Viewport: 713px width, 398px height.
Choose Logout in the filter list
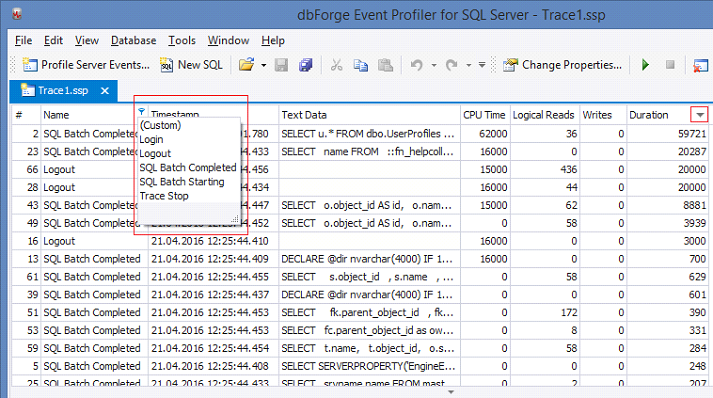click(x=155, y=153)
